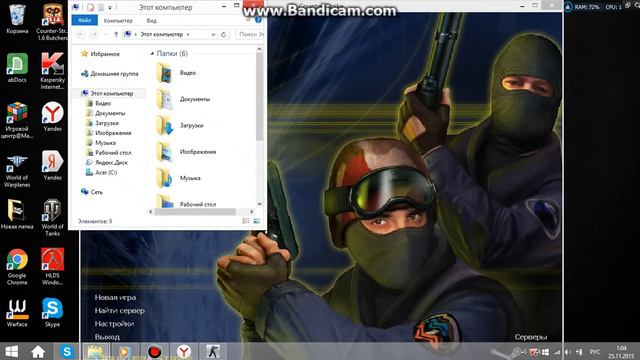Select Изображения in the navigation tree
The width and height of the screenshot is (640, 360).
point(109,133)
